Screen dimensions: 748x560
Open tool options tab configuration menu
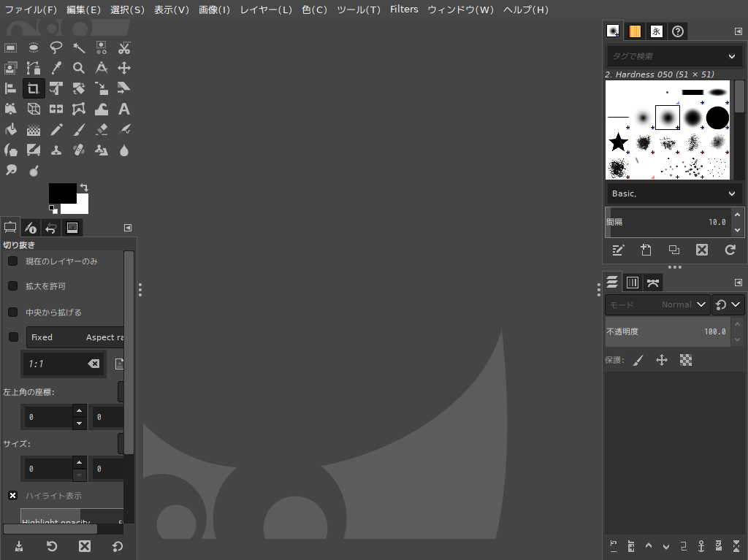point(128,228)
